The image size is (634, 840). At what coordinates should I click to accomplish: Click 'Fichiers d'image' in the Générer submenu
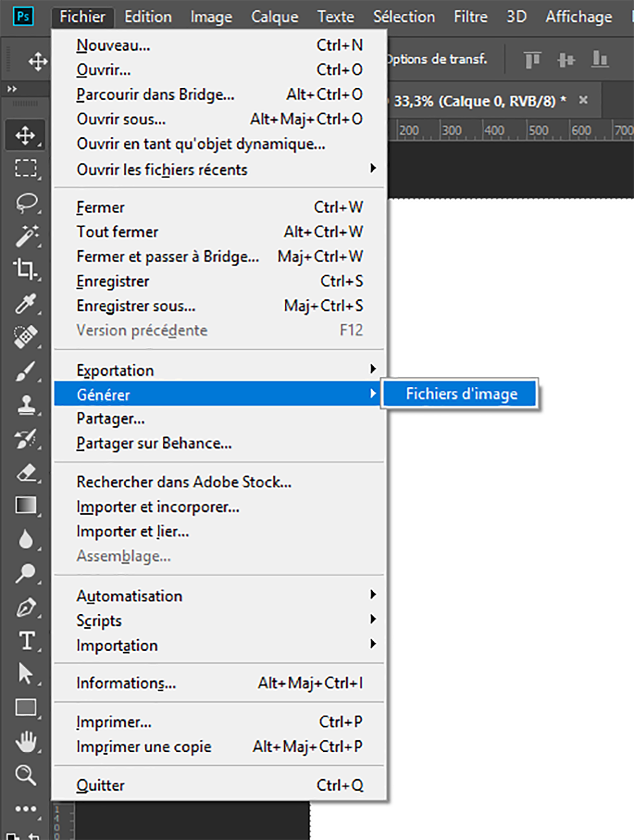(461, 394)
